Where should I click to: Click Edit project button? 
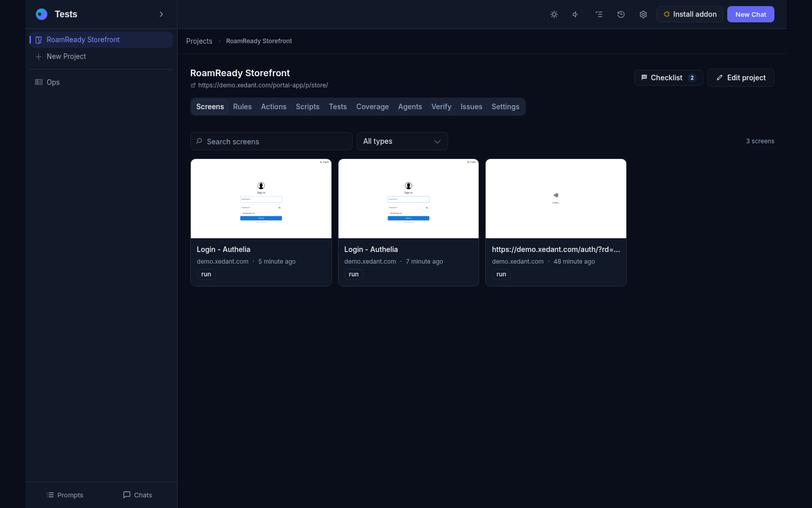[x=740, y=78]
